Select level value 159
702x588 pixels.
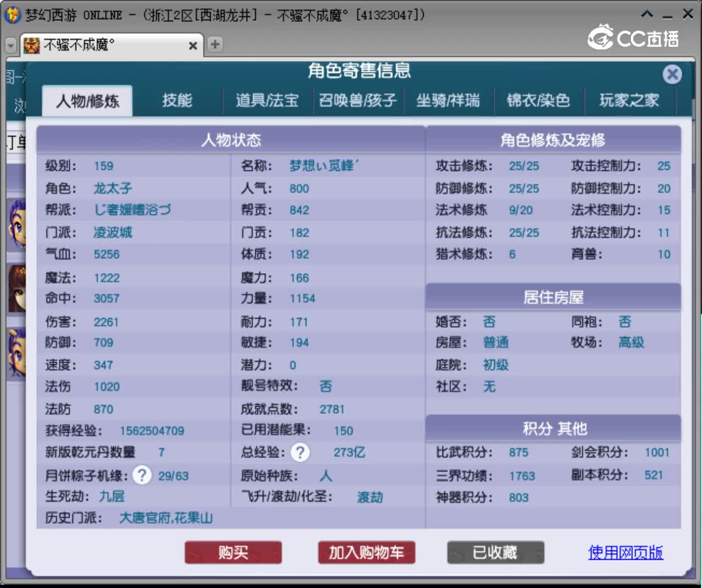[x=104, y=166]
